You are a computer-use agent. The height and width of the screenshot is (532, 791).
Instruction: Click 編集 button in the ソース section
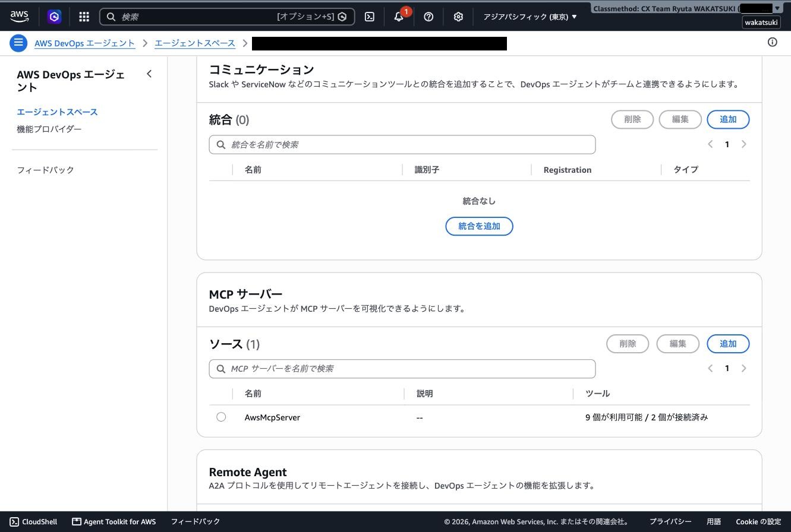(677, 344)
